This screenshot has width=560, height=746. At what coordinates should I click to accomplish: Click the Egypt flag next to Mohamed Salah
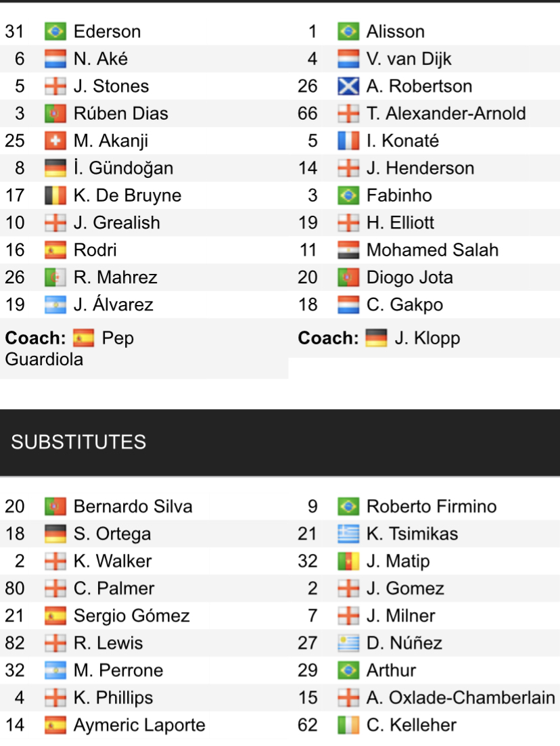348,250
